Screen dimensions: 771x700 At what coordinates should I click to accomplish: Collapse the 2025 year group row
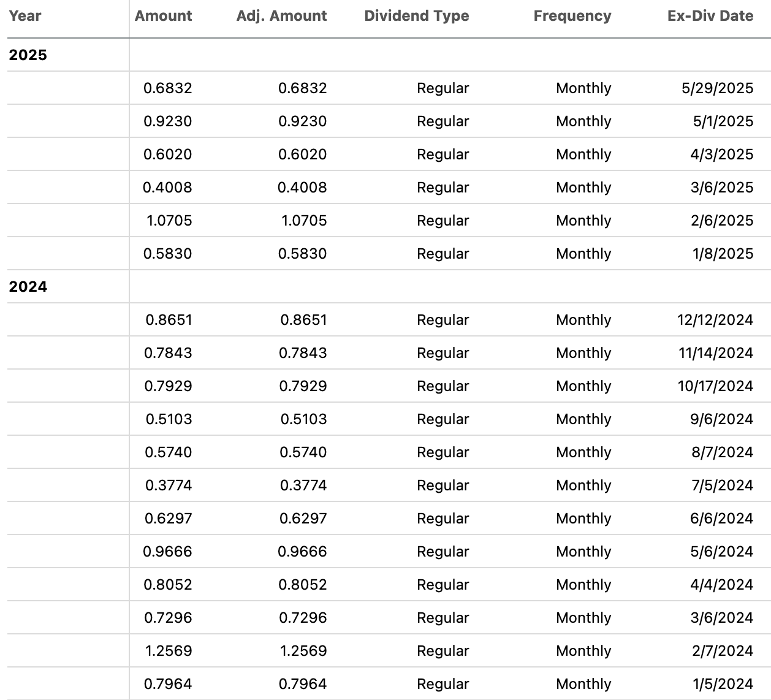tap(25, 55)
